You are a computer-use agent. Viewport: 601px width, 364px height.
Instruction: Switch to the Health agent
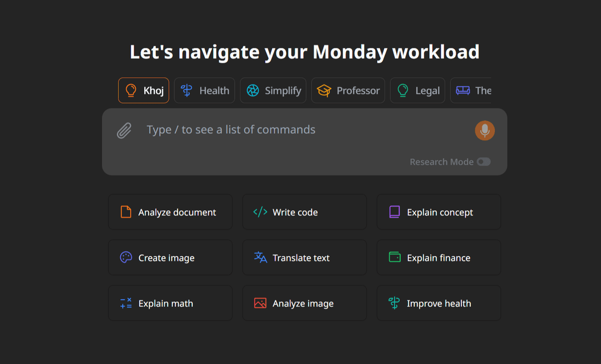204,91
